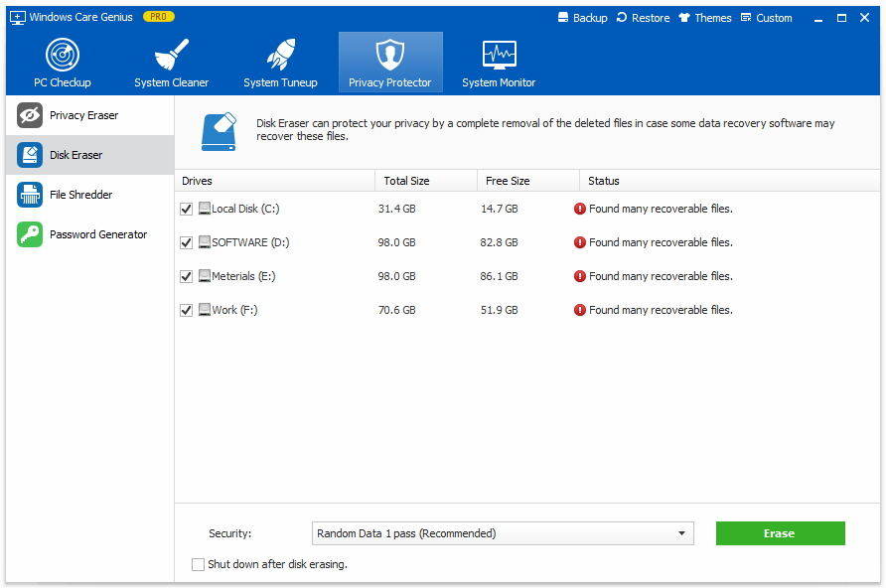
Task: Click the Privacy Eraser eye icon
Action: 30,115
